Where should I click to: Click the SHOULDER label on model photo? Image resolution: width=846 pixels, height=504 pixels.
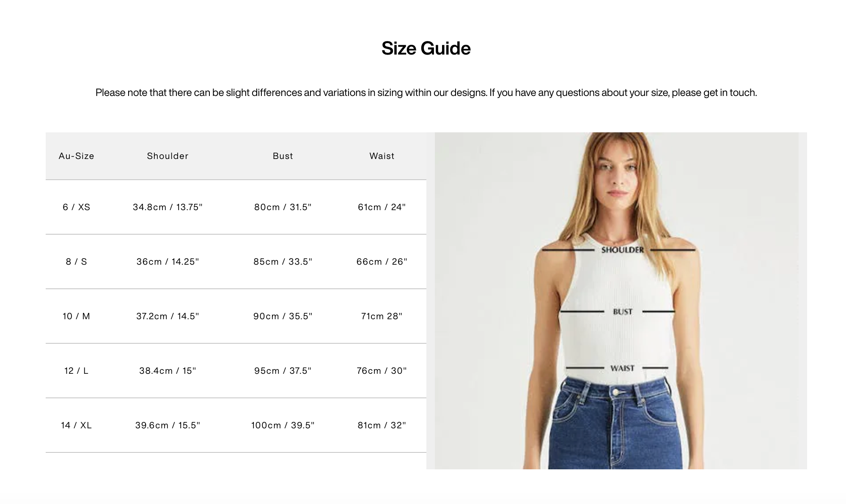[x=622, y=250]
